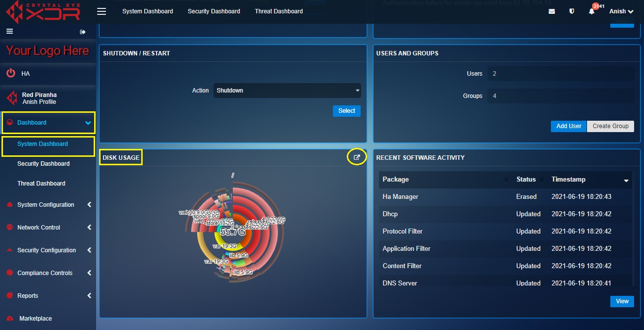Click the System Configuration sidebar icon
Screen dimensions: 644x330
point(9,205)
